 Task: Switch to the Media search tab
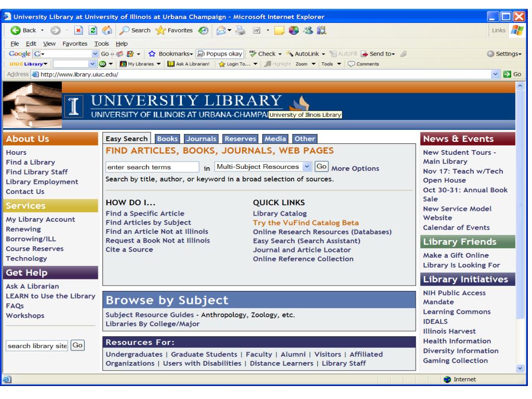pyautogui.click(x=275, y=138)
